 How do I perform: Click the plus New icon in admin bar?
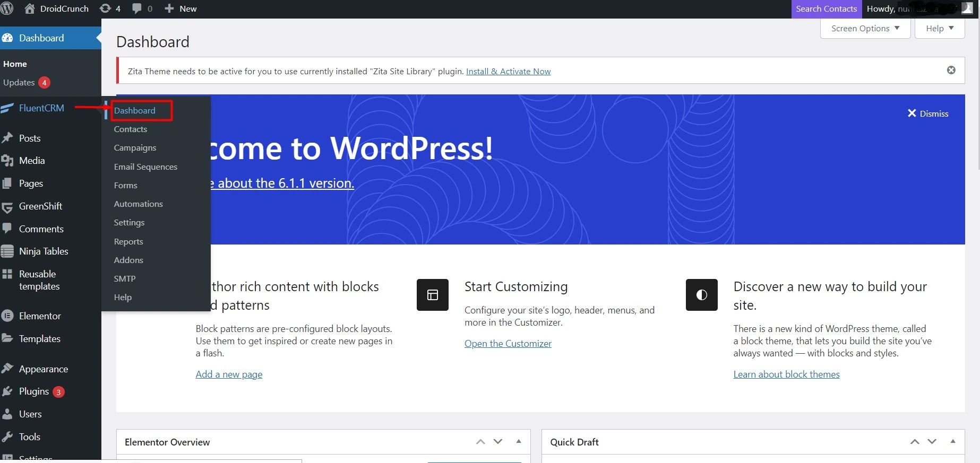click(x=169, y=8)
